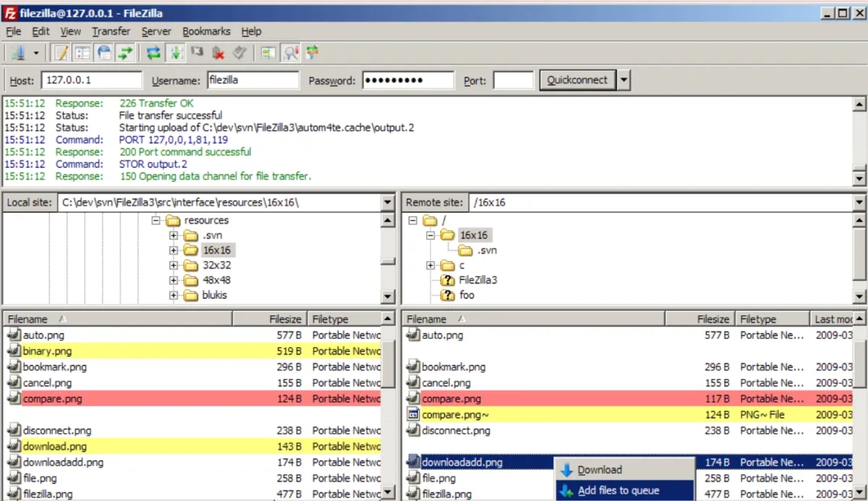This screenshot has height=501, width=868.
Task: Expand the local .svn folder node
Action: [x=173, y=235]
